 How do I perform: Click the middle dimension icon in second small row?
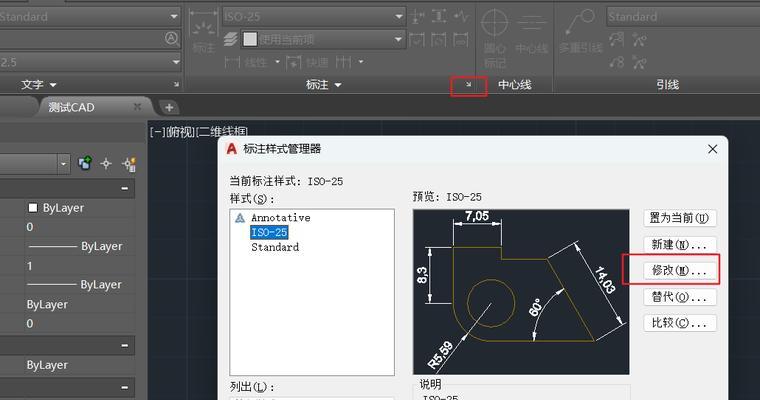(439, 39)
